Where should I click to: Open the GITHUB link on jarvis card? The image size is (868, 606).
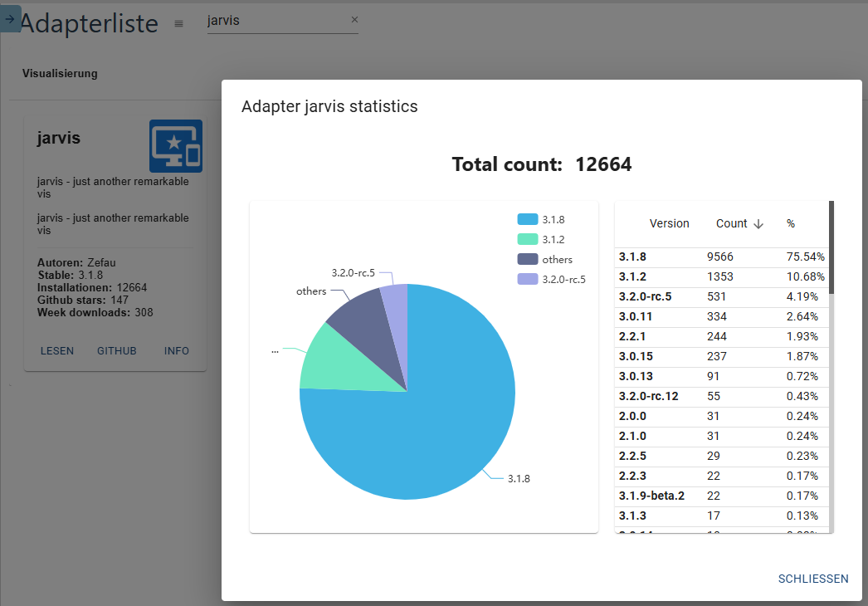pos(116,351)
